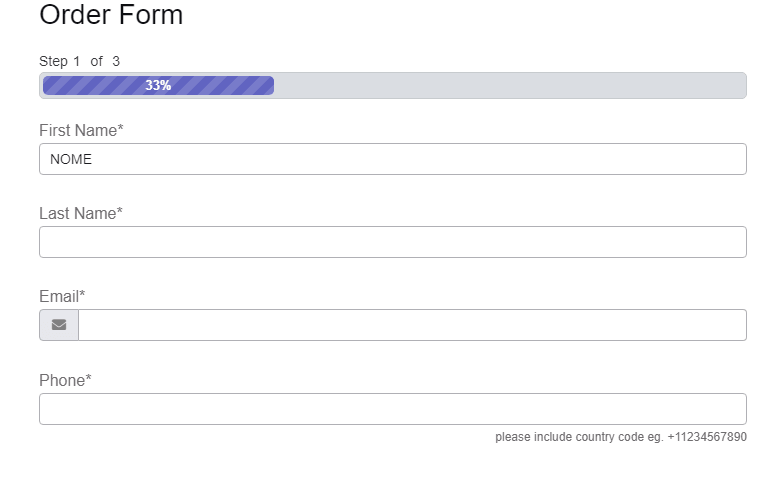Click the 'of 3' step count text
783x493 pixels.
[x=105, y=61]
